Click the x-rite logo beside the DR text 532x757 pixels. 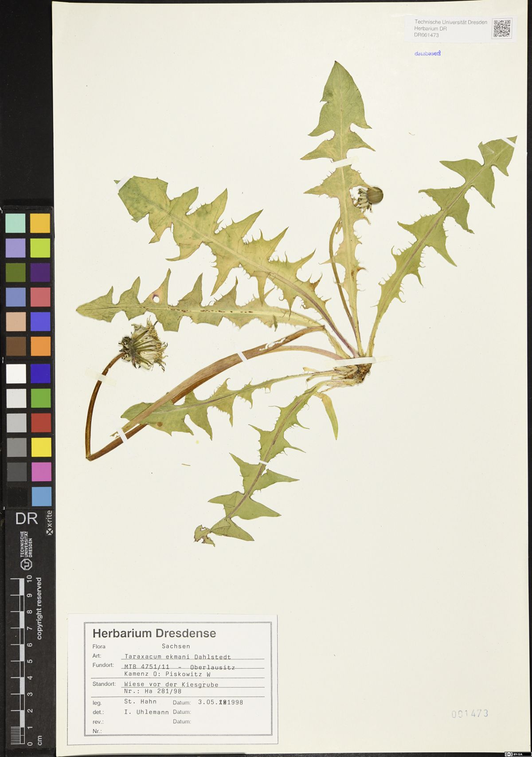(x=49, y=523)
